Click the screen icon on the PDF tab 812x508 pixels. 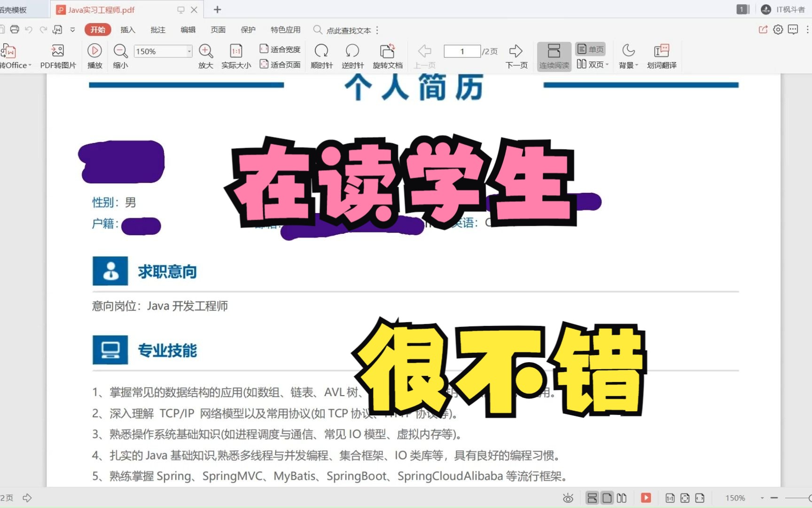pyautogui.click(x=181, y=9)
